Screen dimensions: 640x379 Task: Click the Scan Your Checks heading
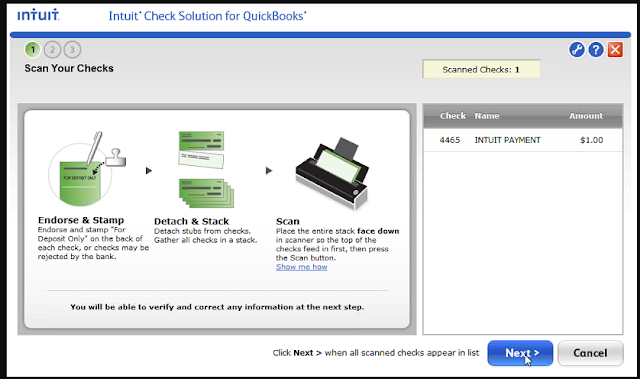pyautogui.click(x=69, y=68)
